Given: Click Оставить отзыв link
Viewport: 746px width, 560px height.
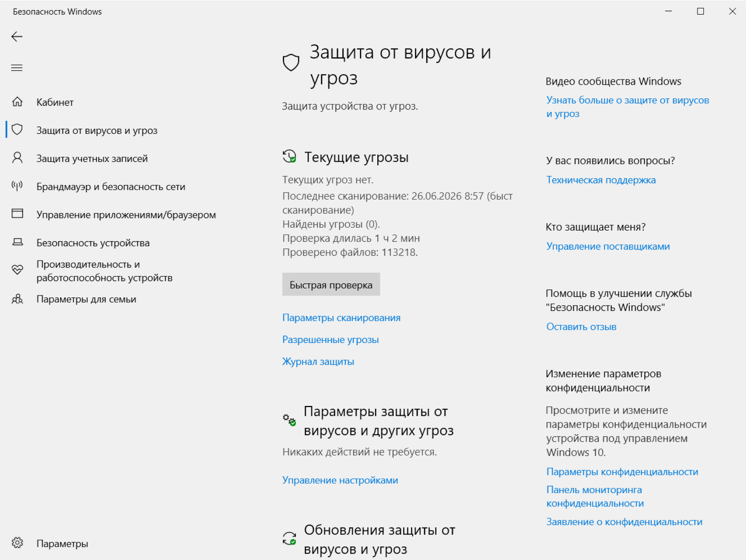Looking at the screenshot, I should click(581, 327).
